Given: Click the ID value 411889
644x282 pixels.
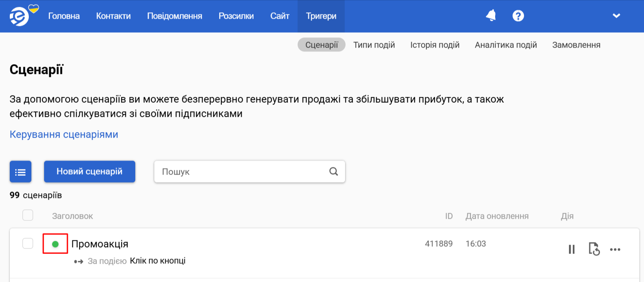Looking at the screenshot, I should point(439,244).
